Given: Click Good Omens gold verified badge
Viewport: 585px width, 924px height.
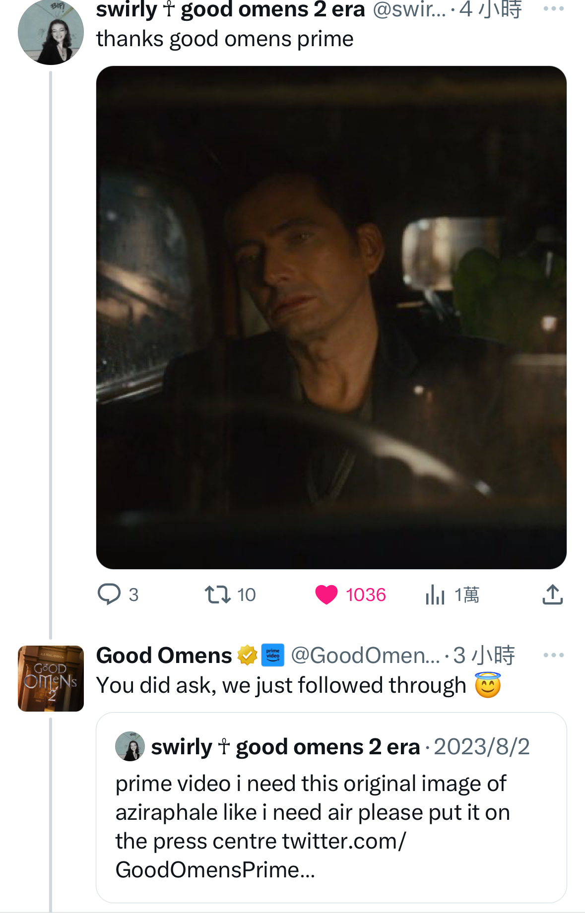Looking at the screenshot, I should tap(247, 655).
